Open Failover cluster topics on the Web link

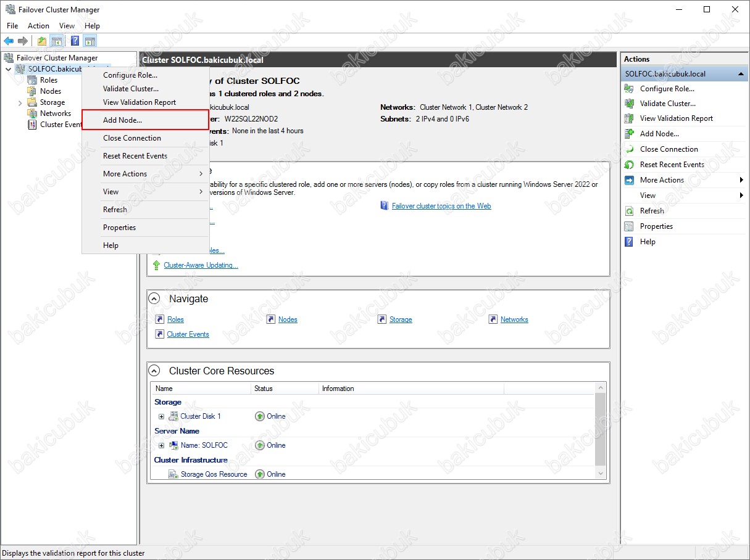(441, 206)
